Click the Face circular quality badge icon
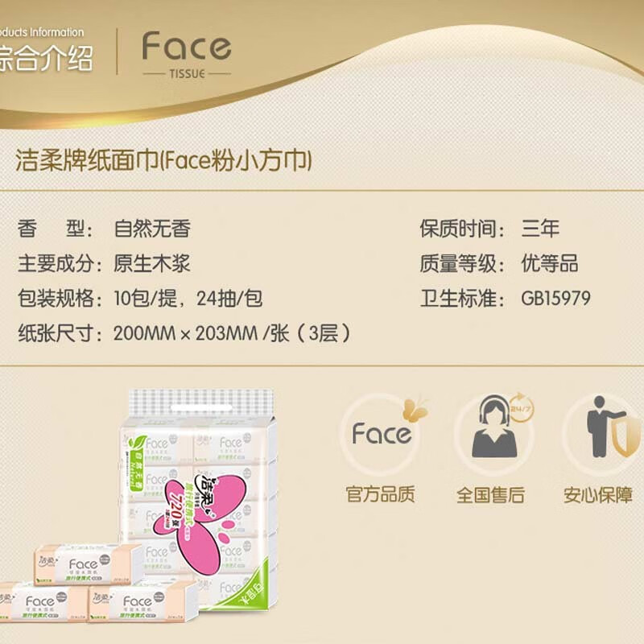Image resolution: width=644 pixels, height=644 pixels. click(x=382, y=434)
